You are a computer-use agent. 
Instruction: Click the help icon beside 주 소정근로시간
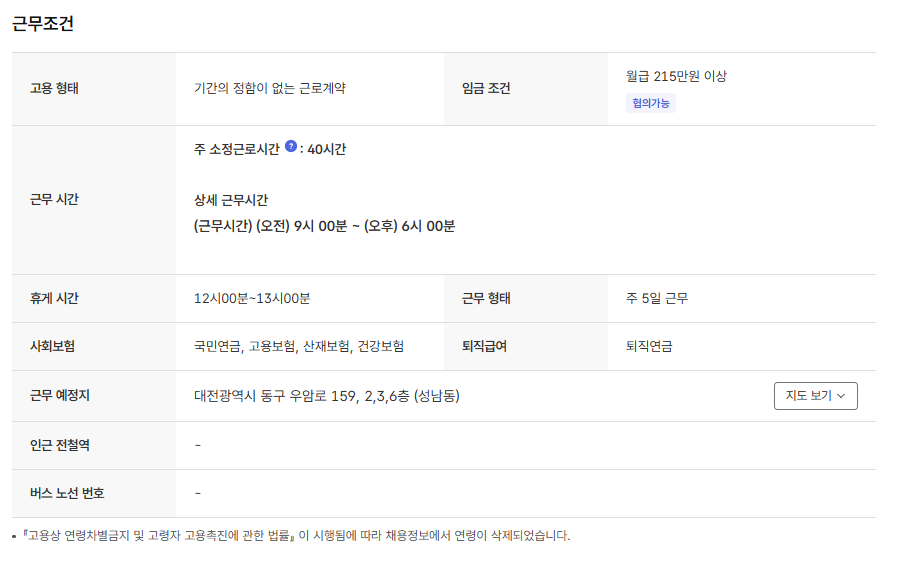[x=291, y=146]
